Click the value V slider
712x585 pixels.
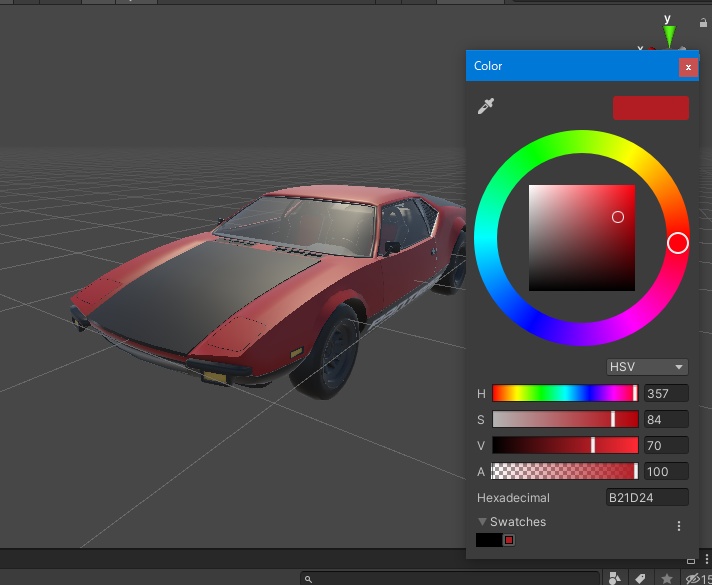click(565, 445)
